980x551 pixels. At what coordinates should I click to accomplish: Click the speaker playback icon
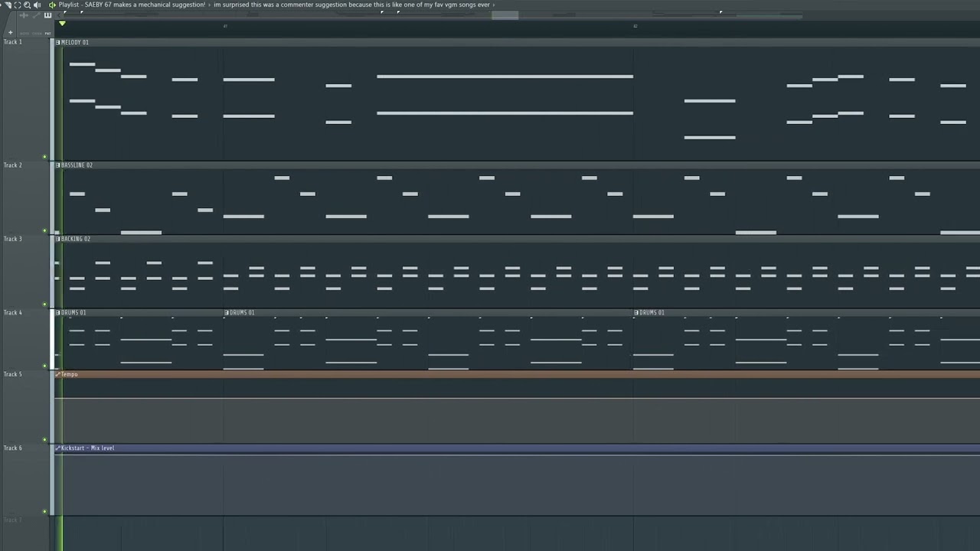pyautogui.click(x=37, y=5)
